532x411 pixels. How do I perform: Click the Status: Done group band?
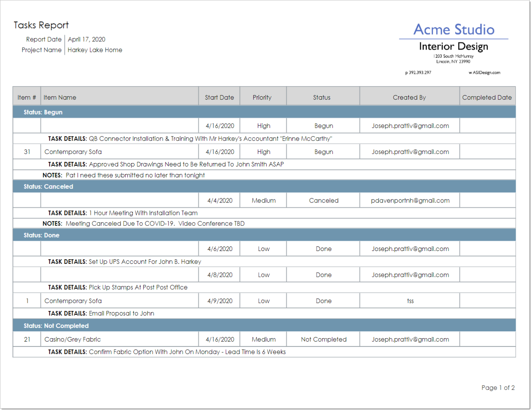click(x=264, y=235)
